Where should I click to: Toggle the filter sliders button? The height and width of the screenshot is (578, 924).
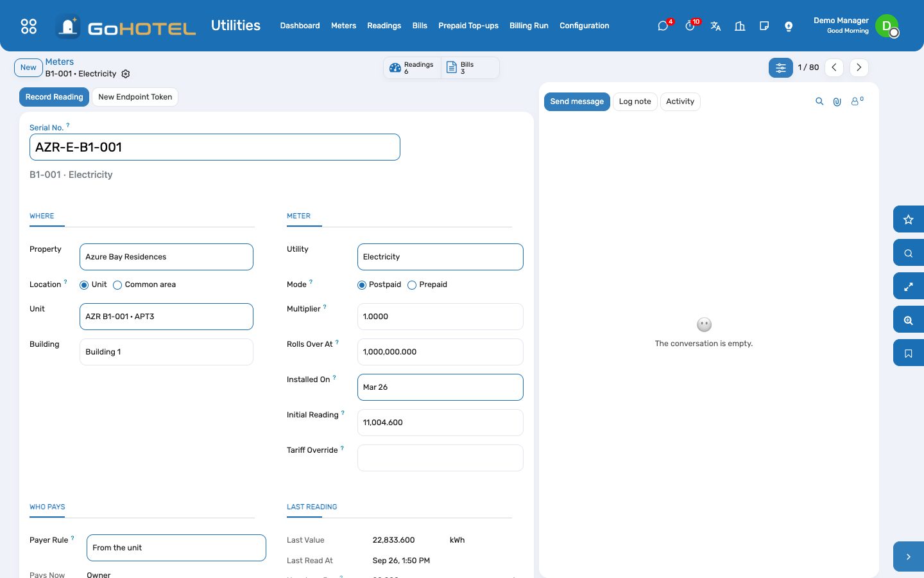pyautogui.click(x=781, y=67)
